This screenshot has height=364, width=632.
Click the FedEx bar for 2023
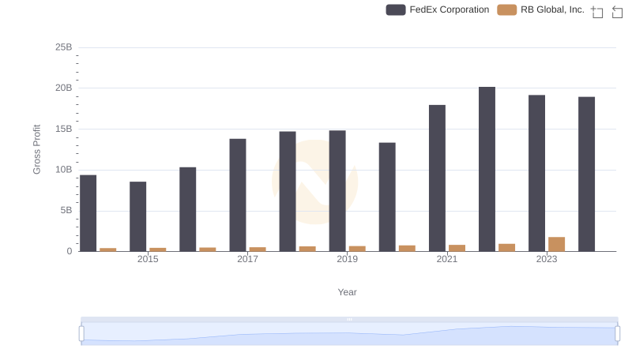[537, 173]
